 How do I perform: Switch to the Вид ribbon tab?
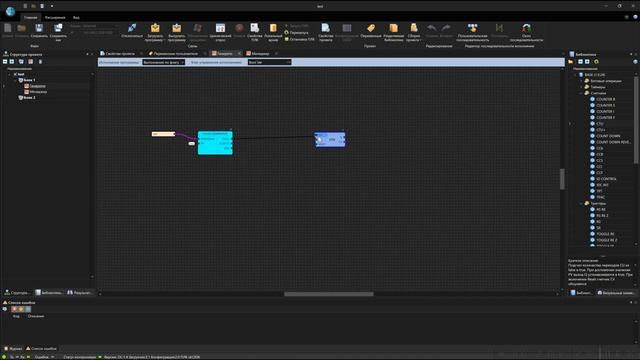click(76, 18)
